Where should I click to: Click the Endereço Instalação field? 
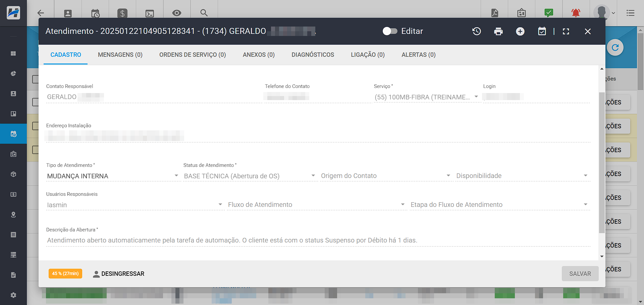[x=318, y=136]
